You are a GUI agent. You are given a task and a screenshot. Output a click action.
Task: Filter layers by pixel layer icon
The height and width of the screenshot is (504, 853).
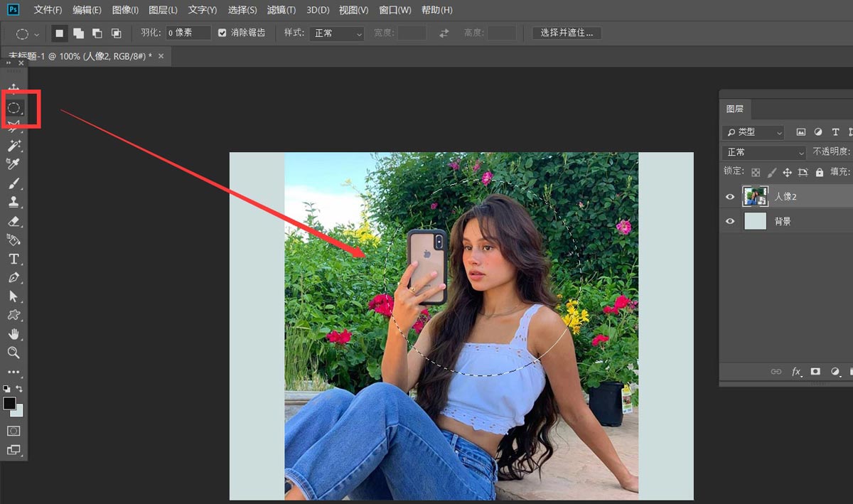point(801,132)
